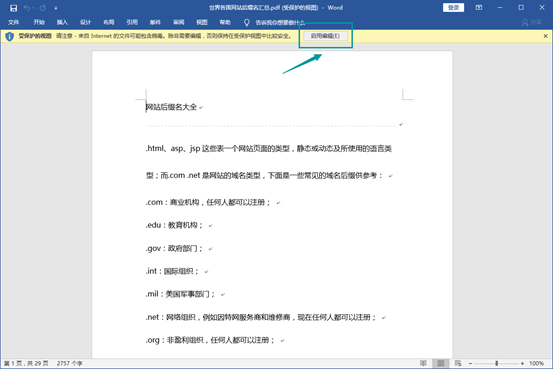Select the Print Layout view icon
The height and width of the screenshot is (369, 553).
[x=440, y=363]
